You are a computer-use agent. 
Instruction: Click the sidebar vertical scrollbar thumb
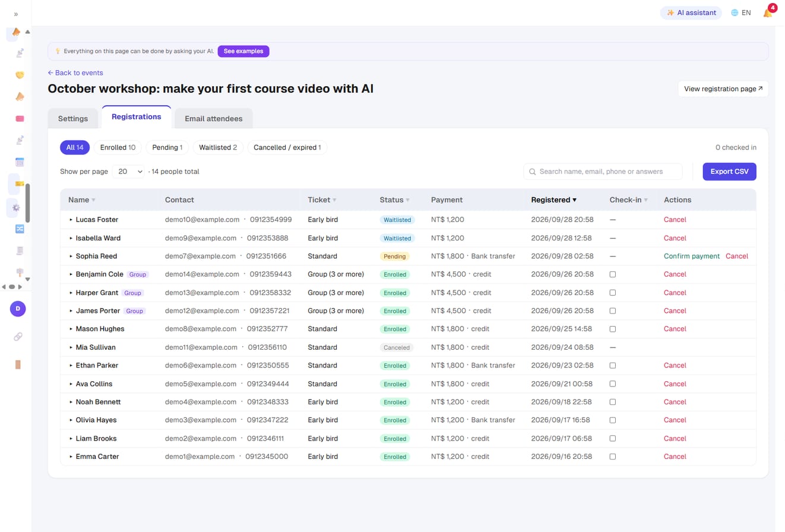click(27, 202)
